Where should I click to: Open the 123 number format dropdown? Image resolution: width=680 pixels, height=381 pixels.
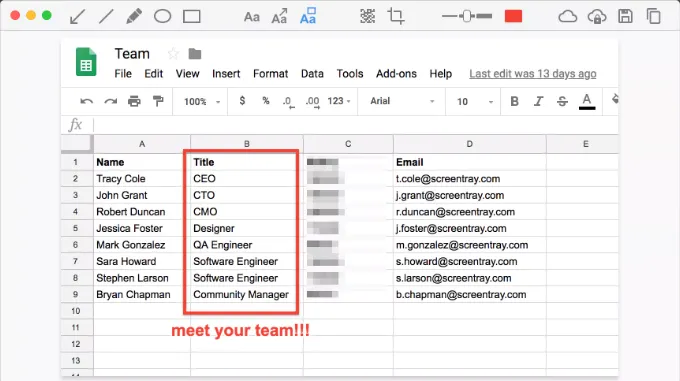point(339,101)
